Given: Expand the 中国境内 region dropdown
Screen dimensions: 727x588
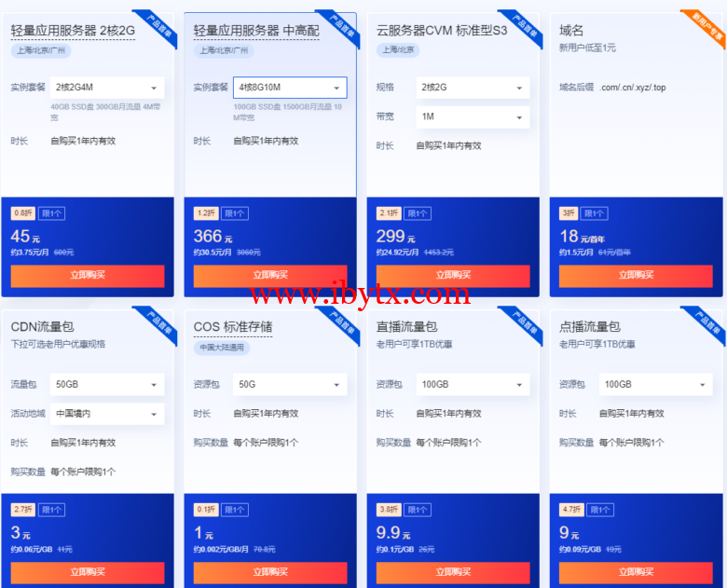Looking at the screenshot, I should point(107,414).
